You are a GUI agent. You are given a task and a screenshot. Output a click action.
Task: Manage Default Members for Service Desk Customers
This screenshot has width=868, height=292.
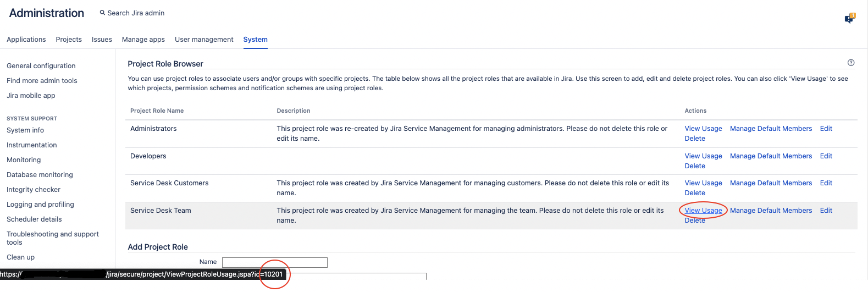point(771,183)
